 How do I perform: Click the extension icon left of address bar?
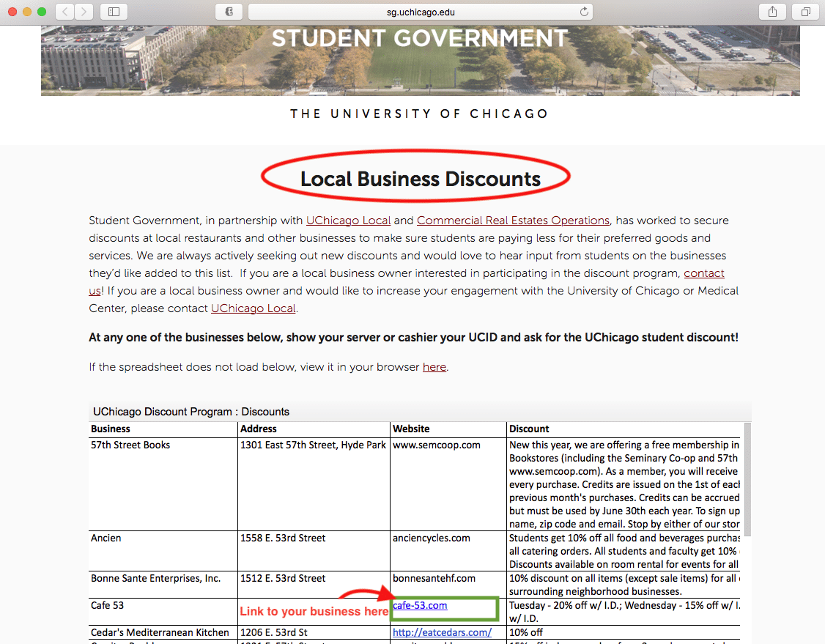tap(229, 12)
